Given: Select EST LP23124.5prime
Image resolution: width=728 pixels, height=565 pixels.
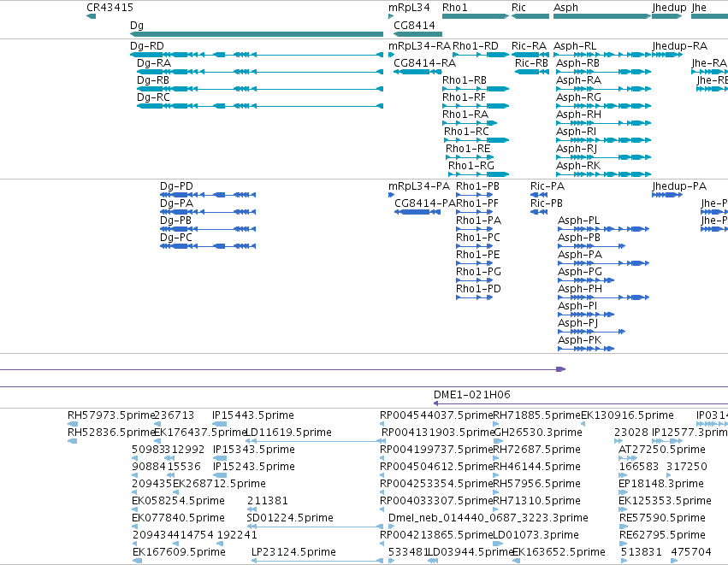Looking at the screenshot, I should [317, 561].
